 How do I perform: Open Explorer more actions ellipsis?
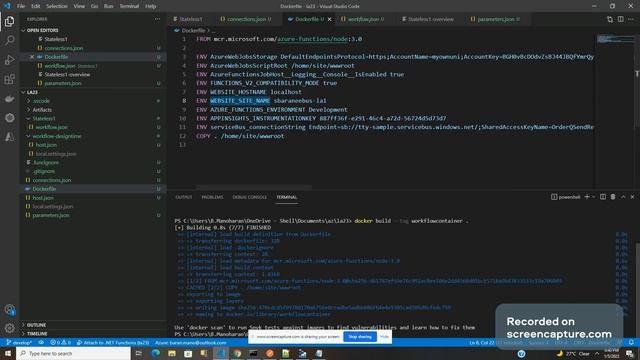click(158, 19)
